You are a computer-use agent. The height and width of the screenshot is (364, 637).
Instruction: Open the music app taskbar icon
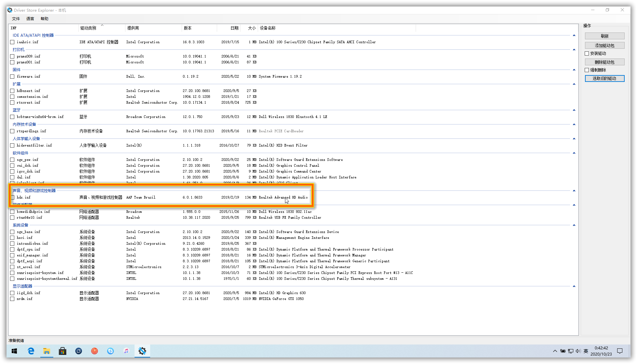[x=126, y=351]
